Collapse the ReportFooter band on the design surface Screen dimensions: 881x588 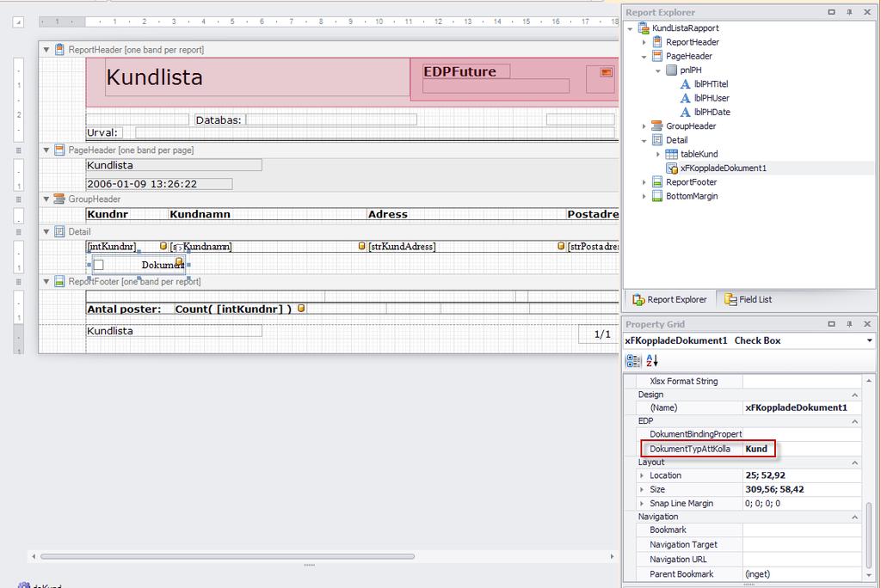pyautogui.click(x=46, y=281)
